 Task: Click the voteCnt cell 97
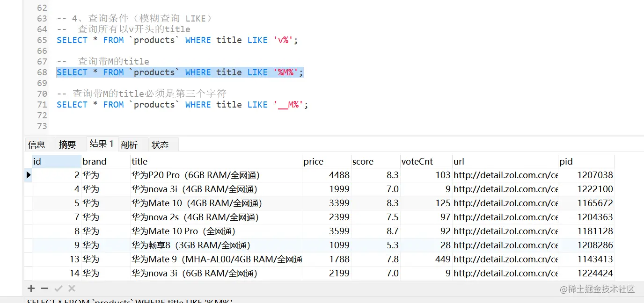click(x=426, y=217)
